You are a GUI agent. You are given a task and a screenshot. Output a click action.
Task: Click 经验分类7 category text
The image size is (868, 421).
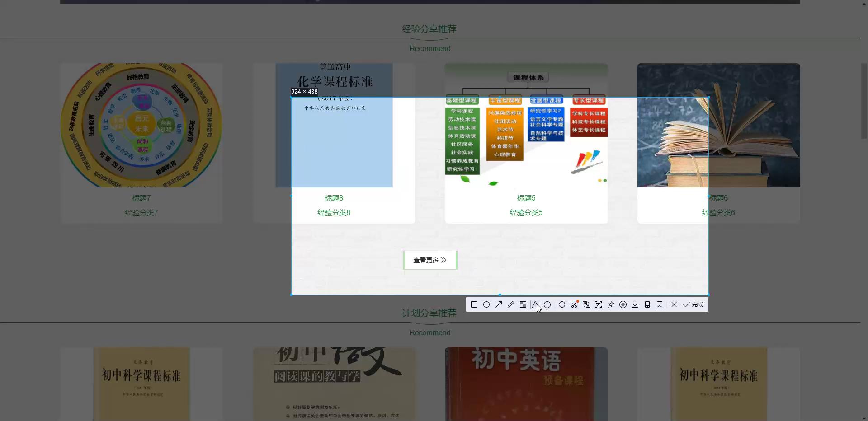pyautogui.click(x=142, y=212)
